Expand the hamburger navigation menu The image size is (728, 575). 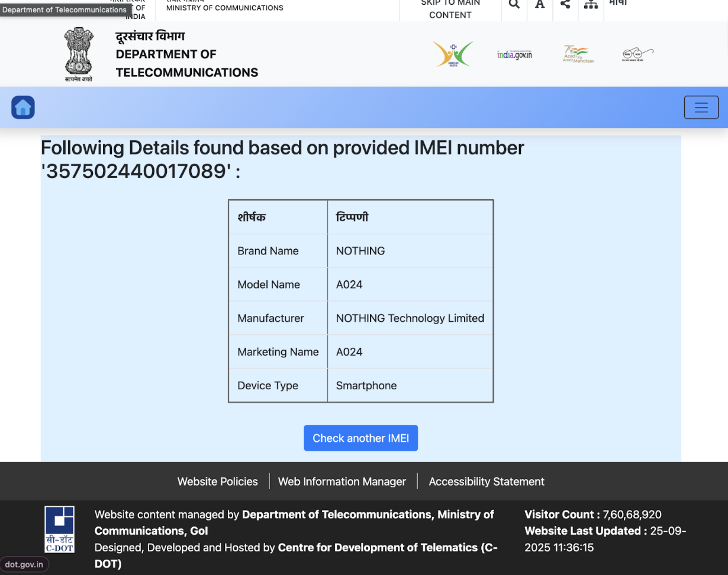[701, 107]
